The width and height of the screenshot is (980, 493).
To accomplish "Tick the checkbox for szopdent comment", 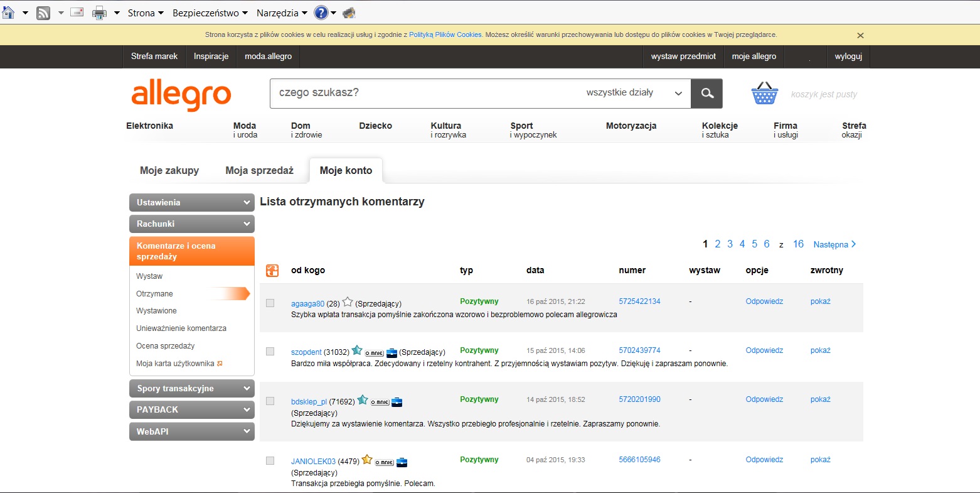I will pos(270,352).
